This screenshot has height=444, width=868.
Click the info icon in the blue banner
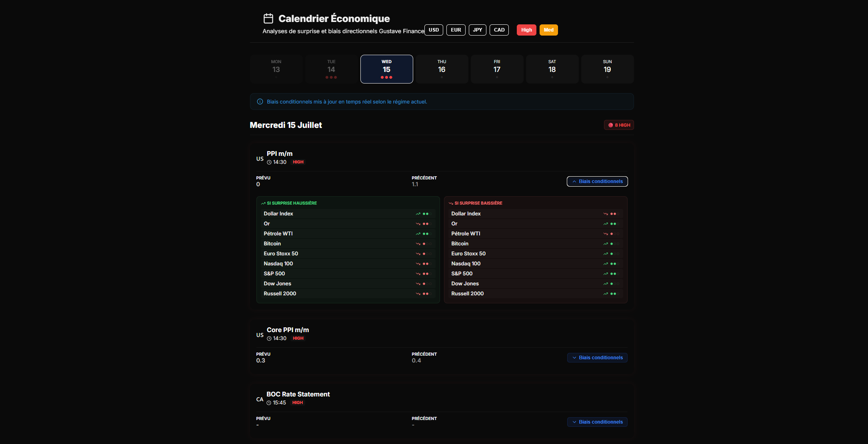(x=260, y=102)
